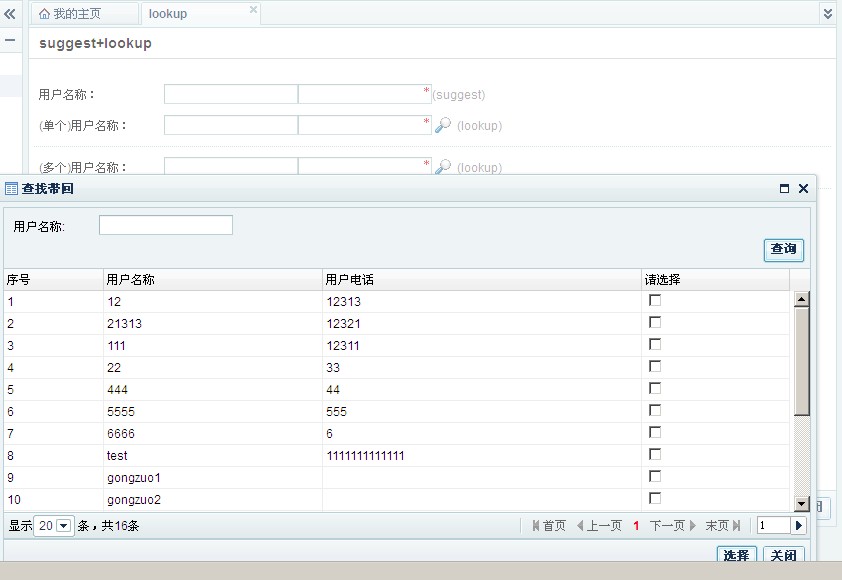Maximize the 查找带回 dialog window
Image resolution: width=842 pixels, height=580 pixels.
tap(786, 188)
